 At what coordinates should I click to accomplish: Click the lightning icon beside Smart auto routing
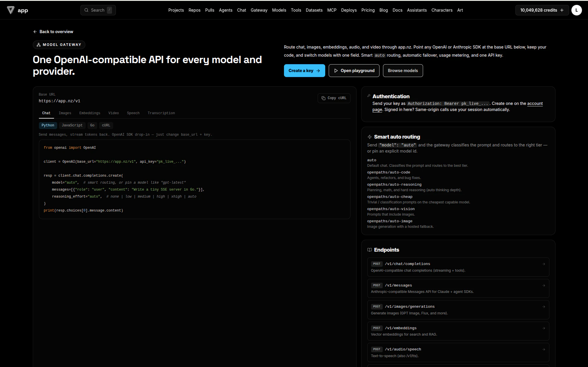click(x=370, y=137)
